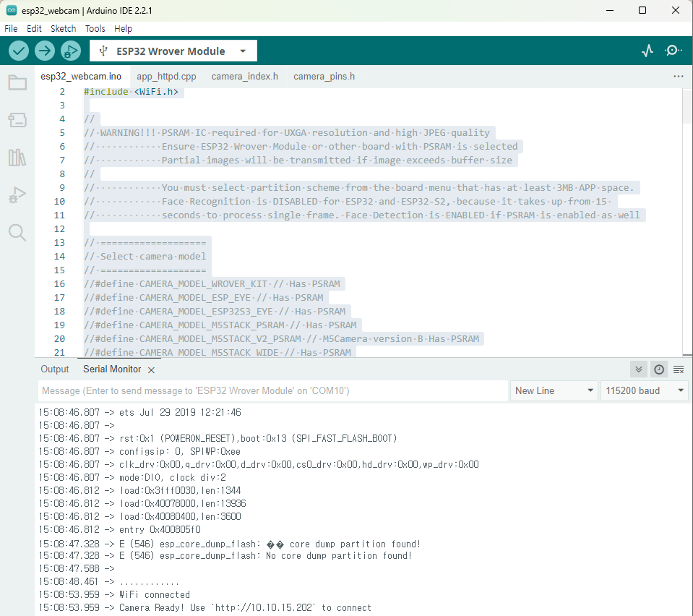Click the 'No core dump partition found!' line
The height and width of the screenshot is (616, 693).
pos(225,555)
